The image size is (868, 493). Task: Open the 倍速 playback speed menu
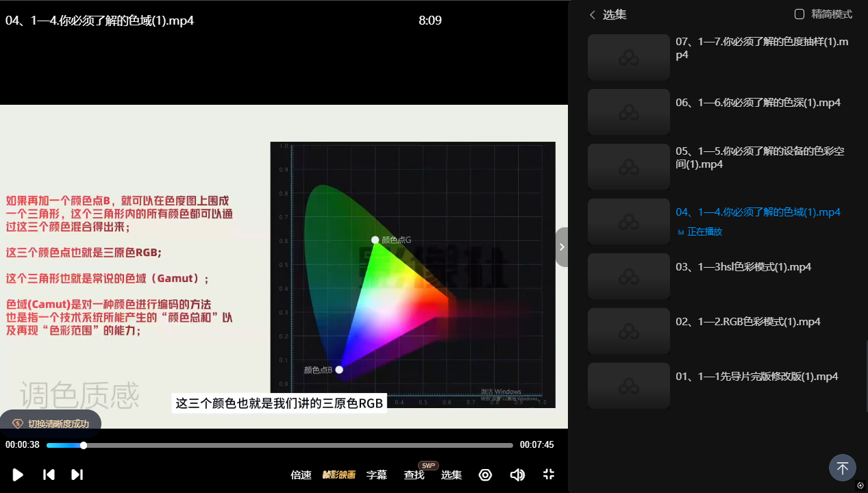[x=301, y=475]
